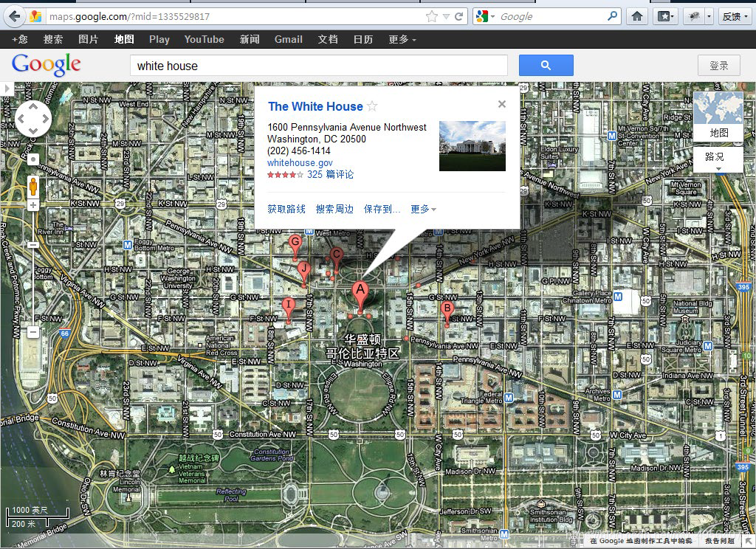756x549 pixels.
Task: Open the +您 menu item
Action: (20, 40)
